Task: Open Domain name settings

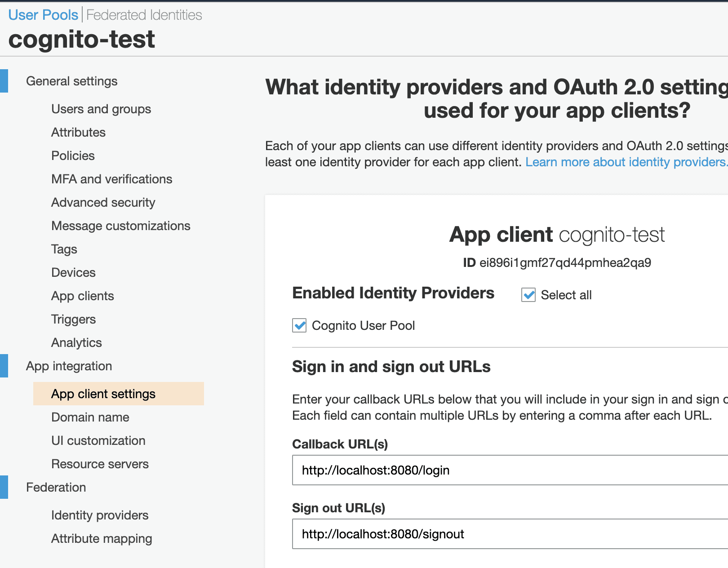Action: tap(90, 417)
